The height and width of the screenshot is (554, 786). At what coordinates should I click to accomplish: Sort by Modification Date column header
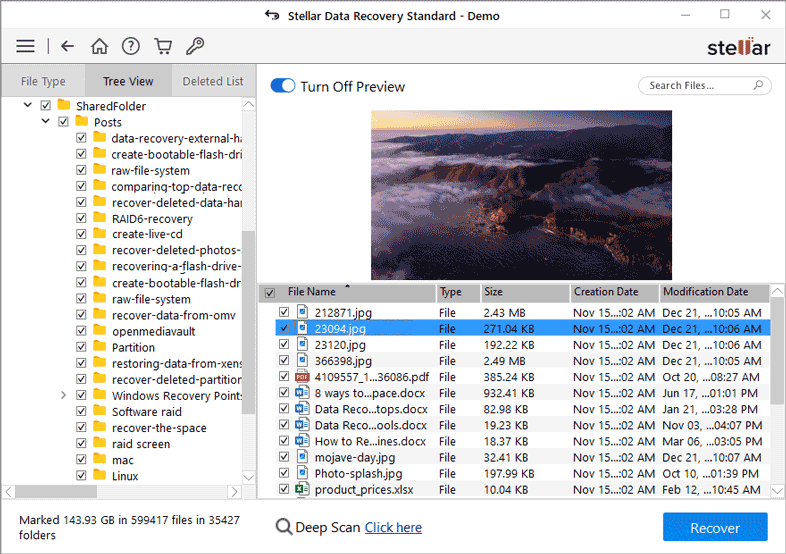[x=714, y=293]
